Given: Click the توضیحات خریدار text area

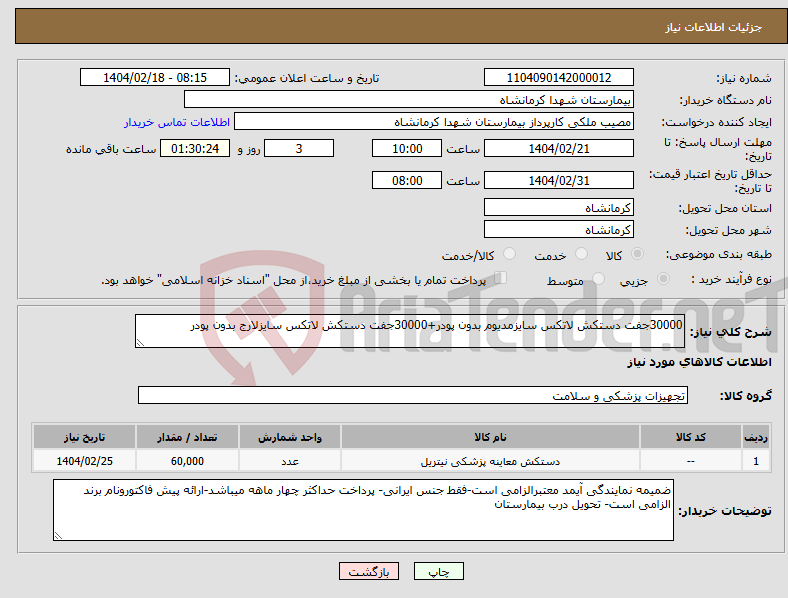Looking at the screenshot, I should click(x=363, y=510).
